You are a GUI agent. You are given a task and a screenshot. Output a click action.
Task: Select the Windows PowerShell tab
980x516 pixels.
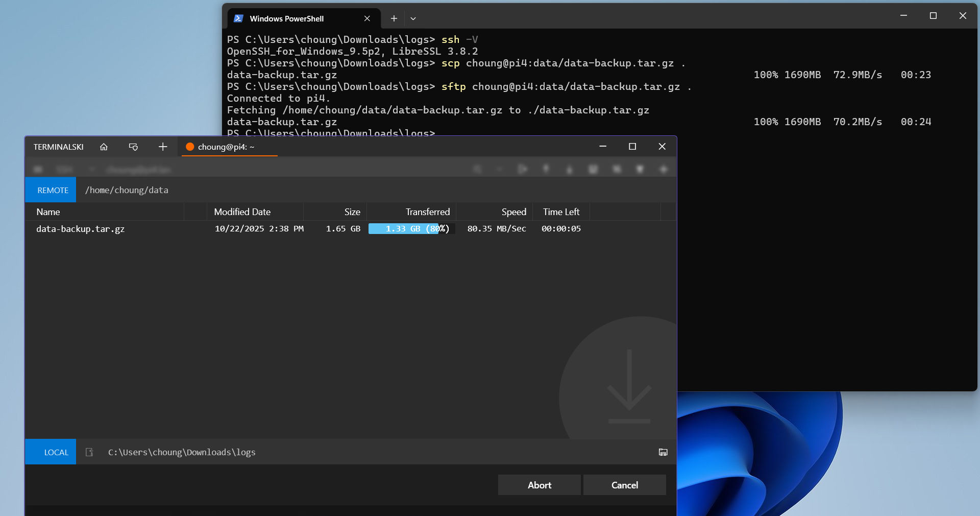(287, 19)
